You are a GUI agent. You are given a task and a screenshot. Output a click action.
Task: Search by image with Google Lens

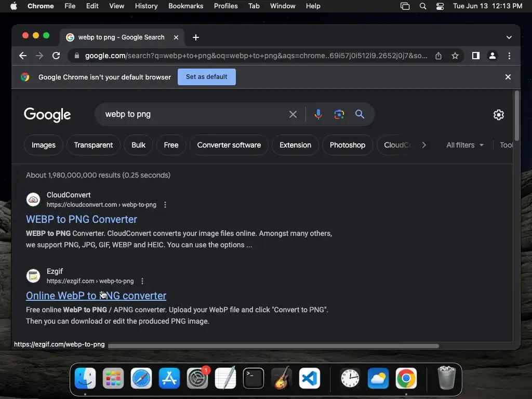click(x=339, y=114)
